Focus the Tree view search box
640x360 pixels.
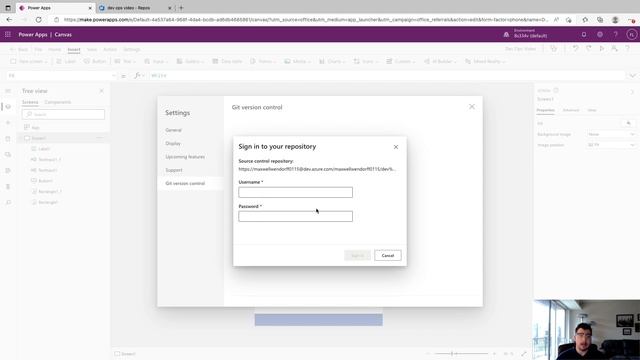[63, 114]
